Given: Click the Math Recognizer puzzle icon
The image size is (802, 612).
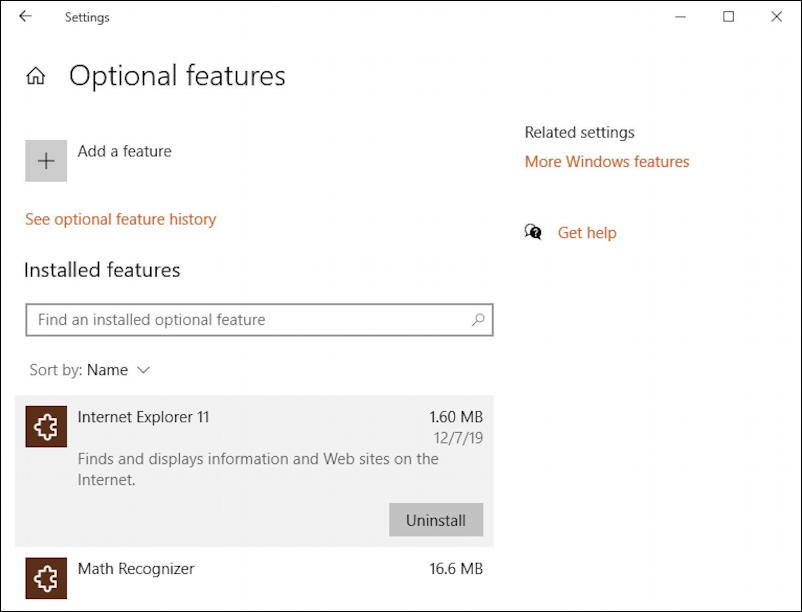Looking at the screenshot, I should (x=46, y=578).
